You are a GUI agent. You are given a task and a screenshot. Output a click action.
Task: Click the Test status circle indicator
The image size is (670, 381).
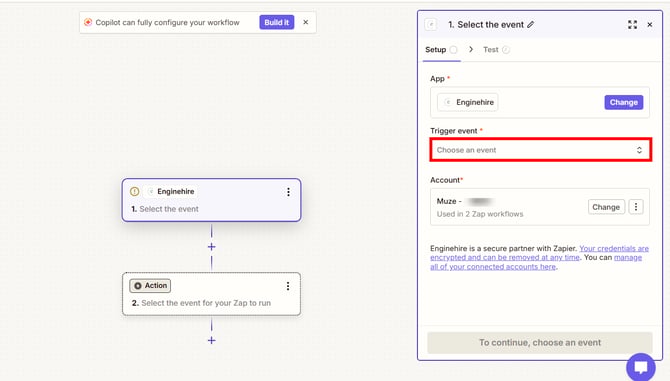click(x=506, y=50)
